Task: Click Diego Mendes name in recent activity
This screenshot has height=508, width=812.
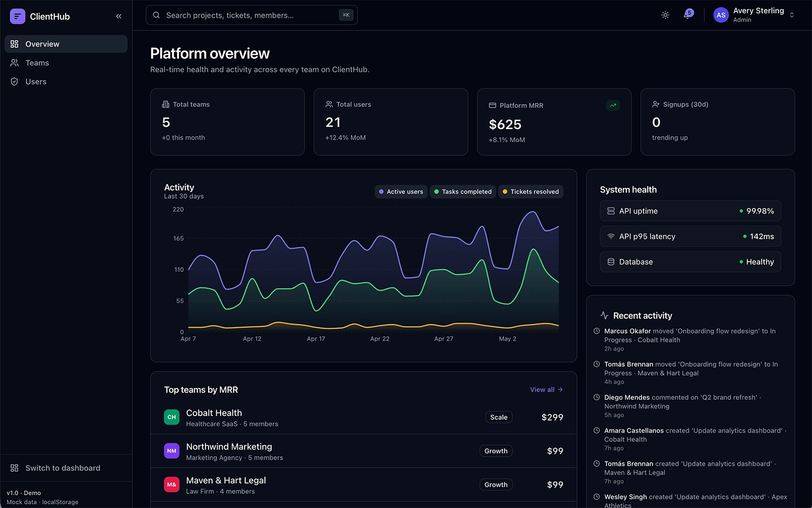Action: (x=627, y=397)
